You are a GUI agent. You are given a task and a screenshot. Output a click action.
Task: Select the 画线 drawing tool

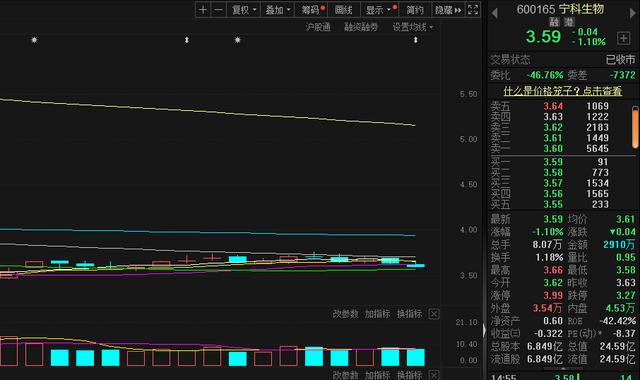[343, 10]
